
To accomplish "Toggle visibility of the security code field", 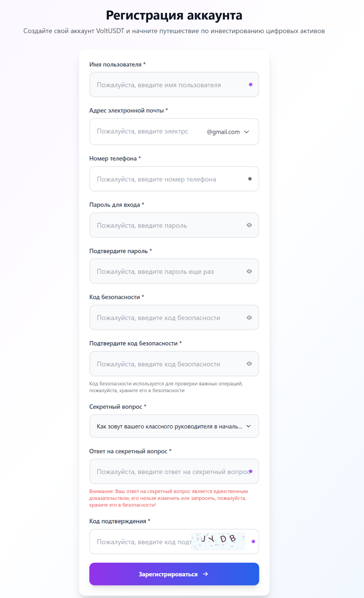I will [249, 317].
